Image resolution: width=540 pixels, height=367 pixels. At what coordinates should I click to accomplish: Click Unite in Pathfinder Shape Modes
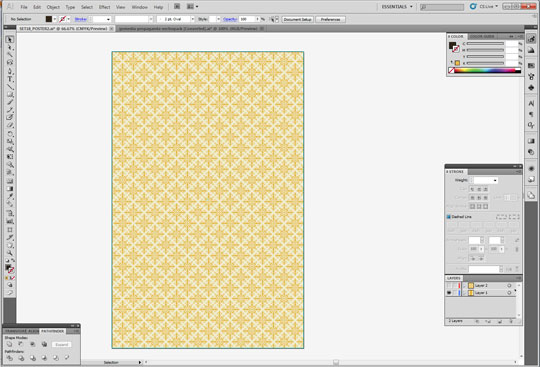click(9, 344)
